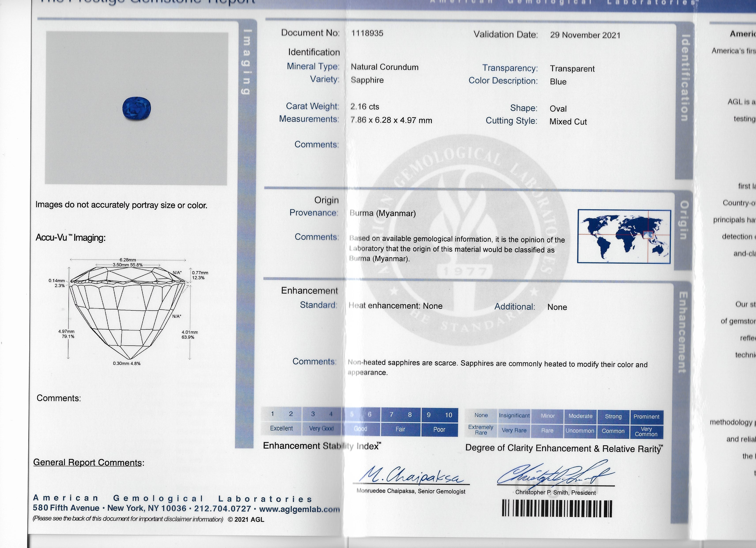The image size is (756, 548).
Task: Select the Transparent transparency value
Action: tap(572, 69)
